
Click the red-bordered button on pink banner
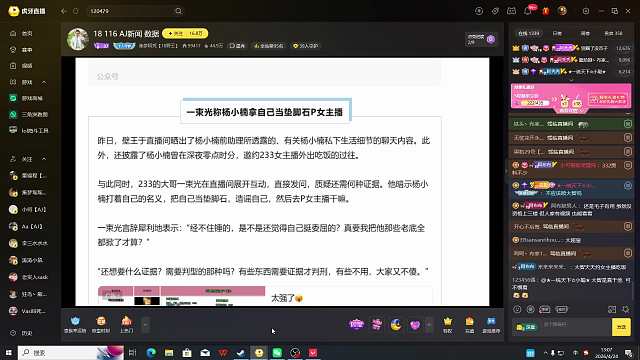(x=607, y=99)
